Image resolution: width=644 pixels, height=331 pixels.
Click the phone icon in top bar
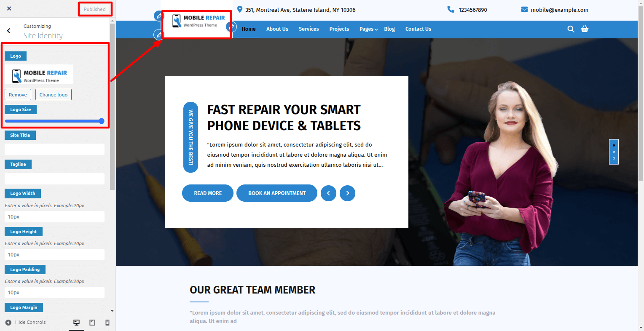(451, 9)
